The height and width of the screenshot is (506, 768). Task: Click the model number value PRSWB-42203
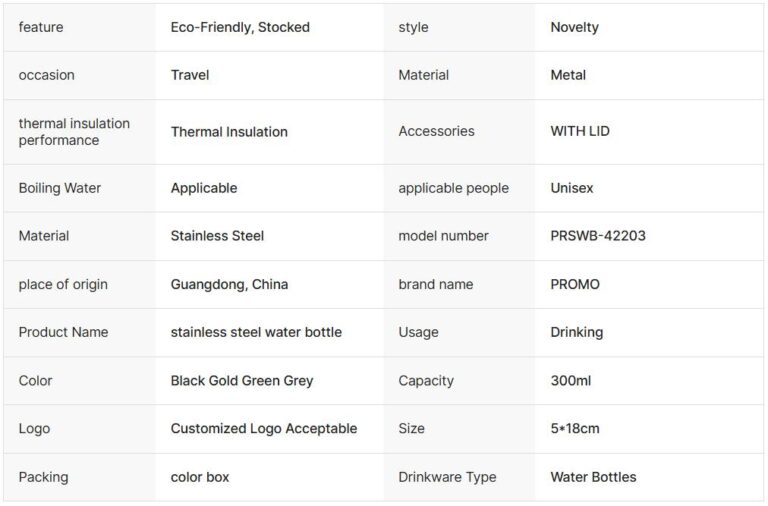tap(596, 236)
